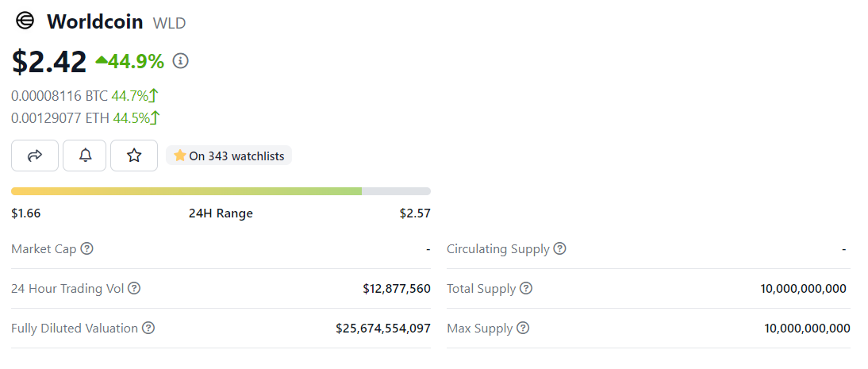This screenshot has height=369, width=868.
Task: Click the Fully Diluted Valuation question icon
Action: coord(148,329)
